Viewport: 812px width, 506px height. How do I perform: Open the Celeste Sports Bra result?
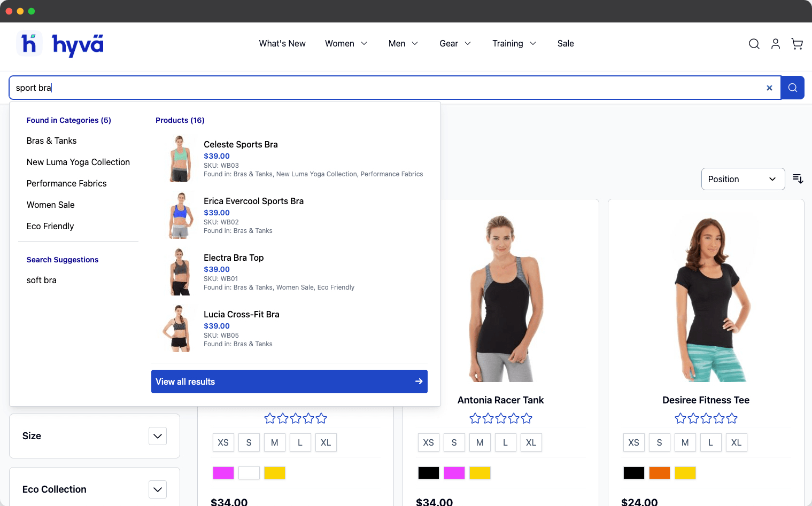pos(241,144)
